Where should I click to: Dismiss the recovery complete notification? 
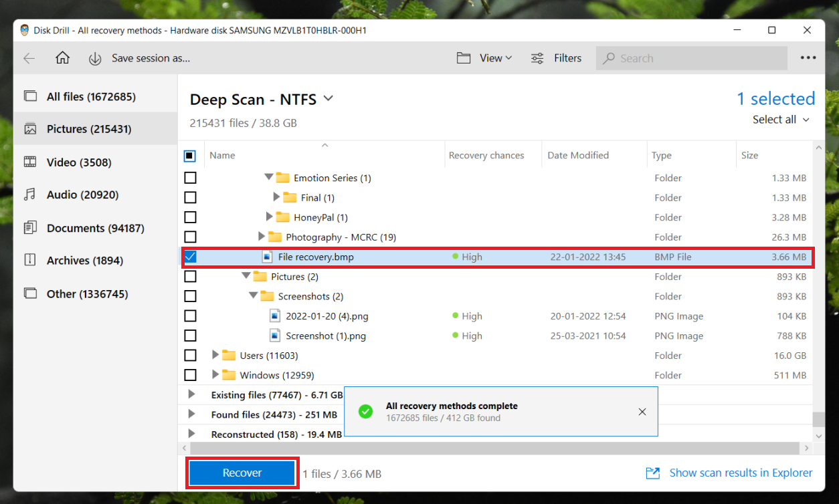tap(642, 412)
